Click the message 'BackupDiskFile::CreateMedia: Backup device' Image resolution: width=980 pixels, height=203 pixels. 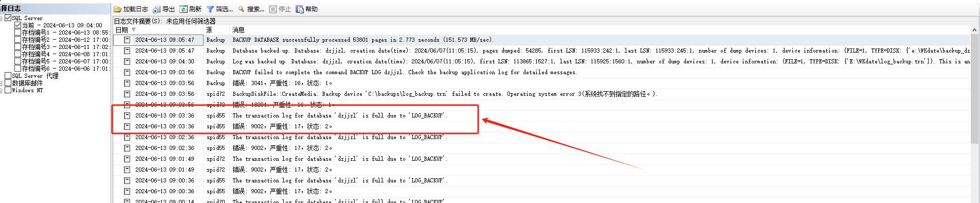[x=445, y=94]
